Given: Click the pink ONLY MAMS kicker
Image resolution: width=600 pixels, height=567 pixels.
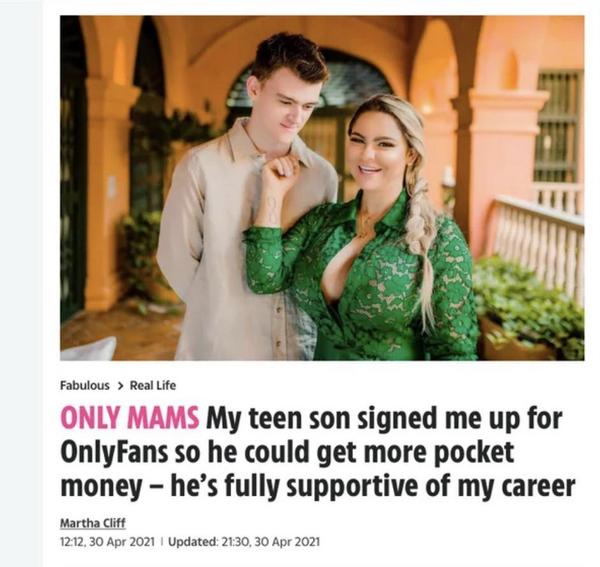Looking at the screenshot, I should click(x=129, y=418).
